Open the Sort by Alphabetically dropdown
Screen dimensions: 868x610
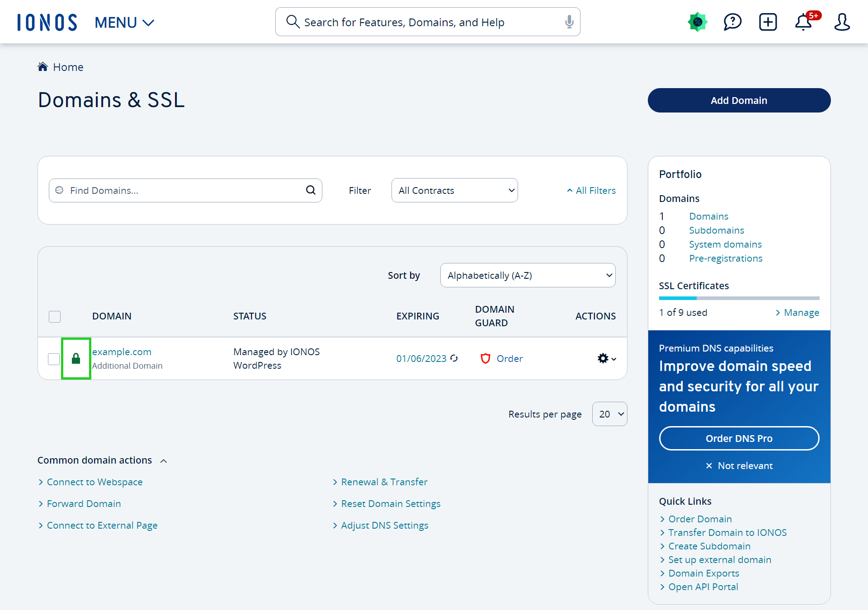click(x=528, y=275)
